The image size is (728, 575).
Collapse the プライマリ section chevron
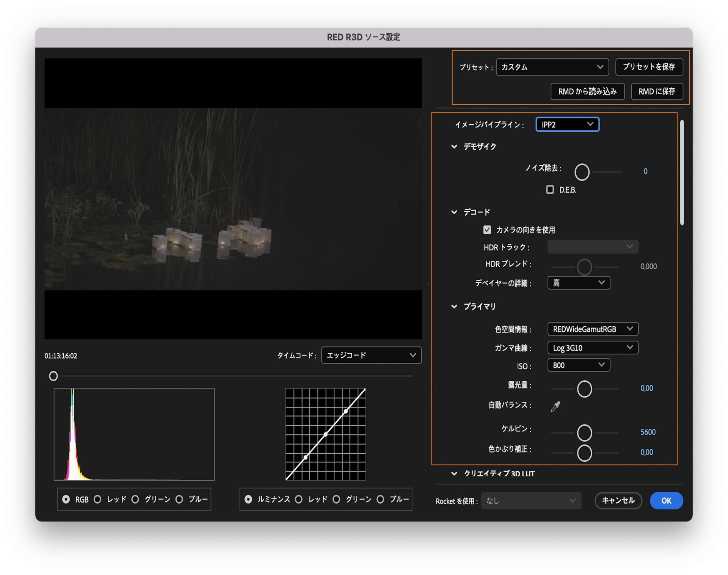pos(454,307)
